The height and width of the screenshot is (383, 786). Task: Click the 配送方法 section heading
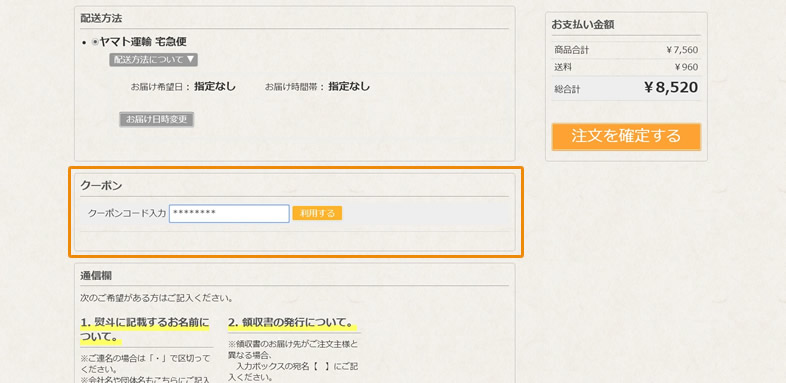pos(101,19)
